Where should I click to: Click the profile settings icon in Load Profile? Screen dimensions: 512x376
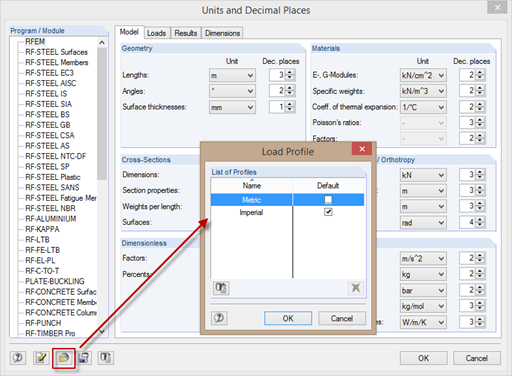tap(221, 288)
